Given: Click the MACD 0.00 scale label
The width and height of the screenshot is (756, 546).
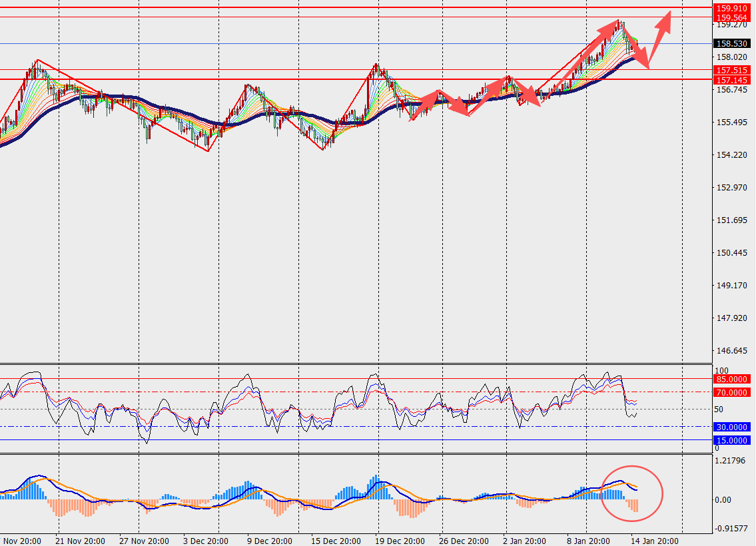Looking at the screenshot, I should pos(724,499).
